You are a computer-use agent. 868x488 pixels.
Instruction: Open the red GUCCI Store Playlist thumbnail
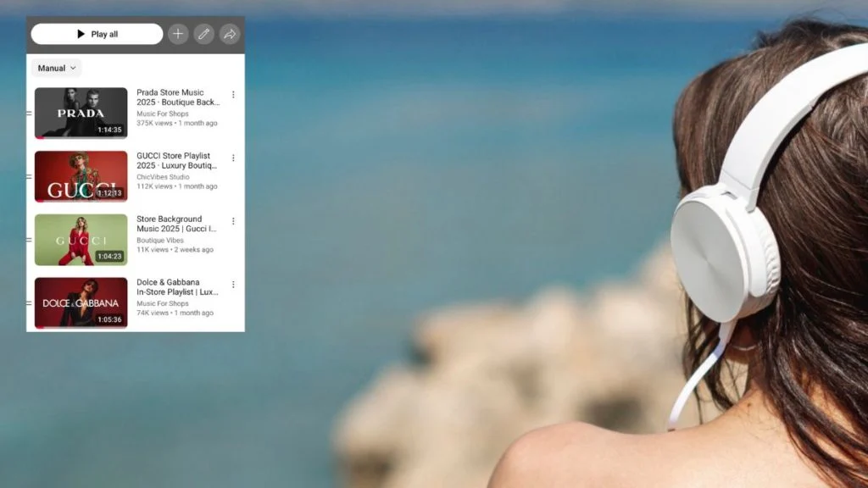81,176
